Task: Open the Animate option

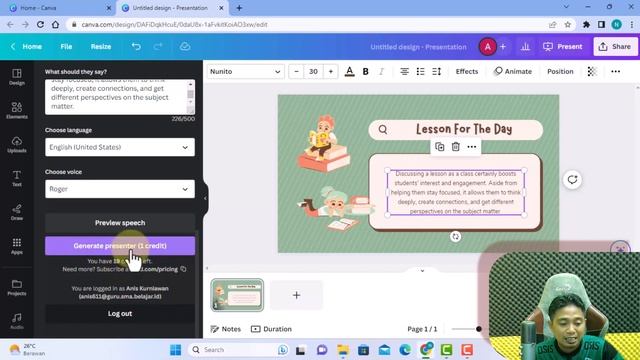Action: (x=513, y=71)
